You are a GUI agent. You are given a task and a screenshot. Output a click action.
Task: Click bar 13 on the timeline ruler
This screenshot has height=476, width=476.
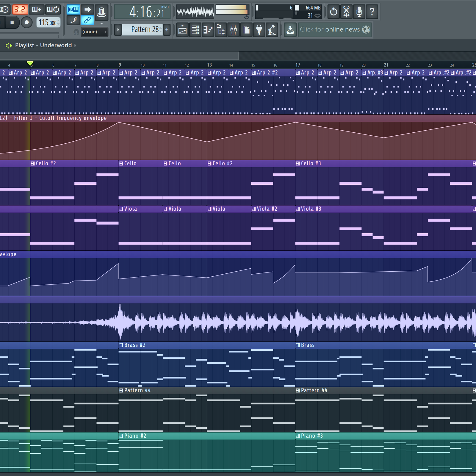(209, 65)
